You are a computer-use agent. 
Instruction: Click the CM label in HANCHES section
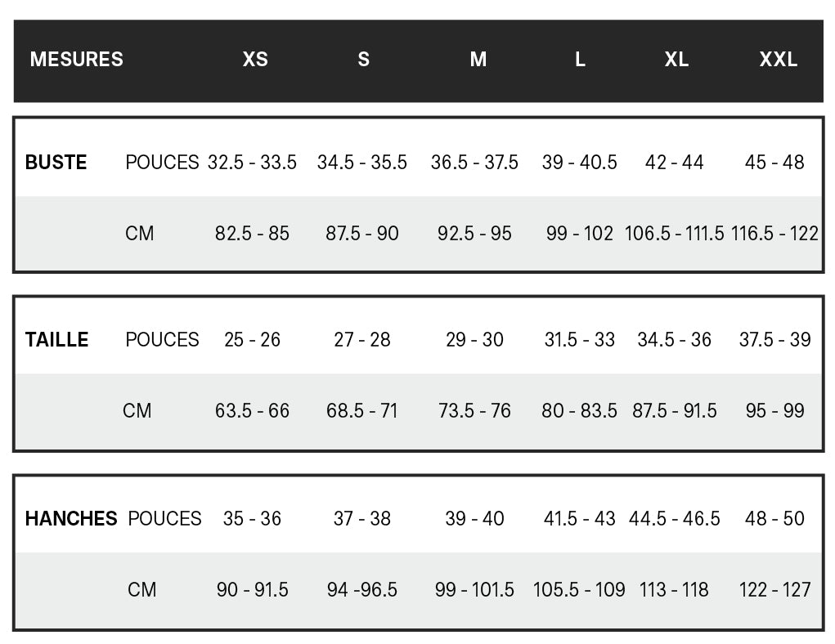[x=141, y=589]
